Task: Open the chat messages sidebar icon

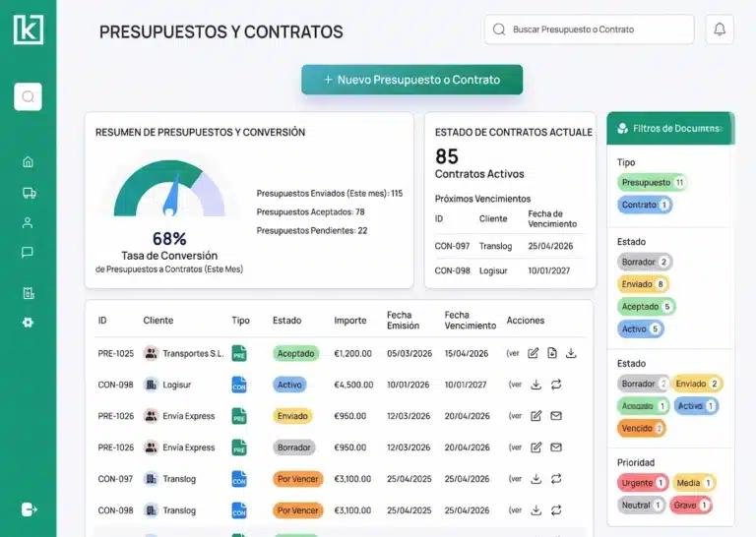Action: click(x=28, y=253)
